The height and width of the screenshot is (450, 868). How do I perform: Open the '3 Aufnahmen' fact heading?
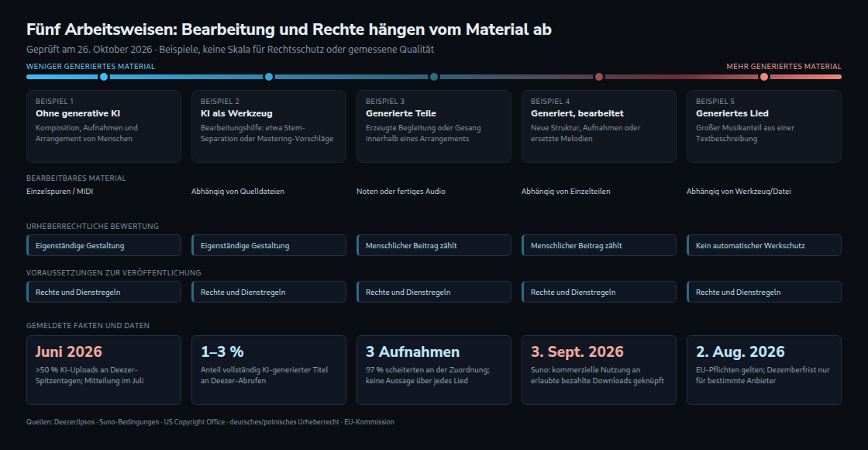tap(412, 352)
